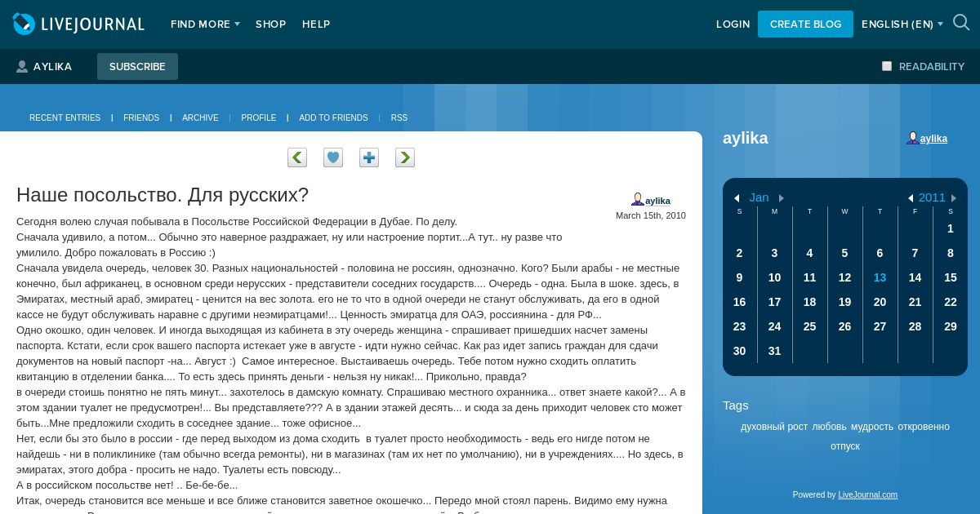Open Friends page link

[141, 118]
